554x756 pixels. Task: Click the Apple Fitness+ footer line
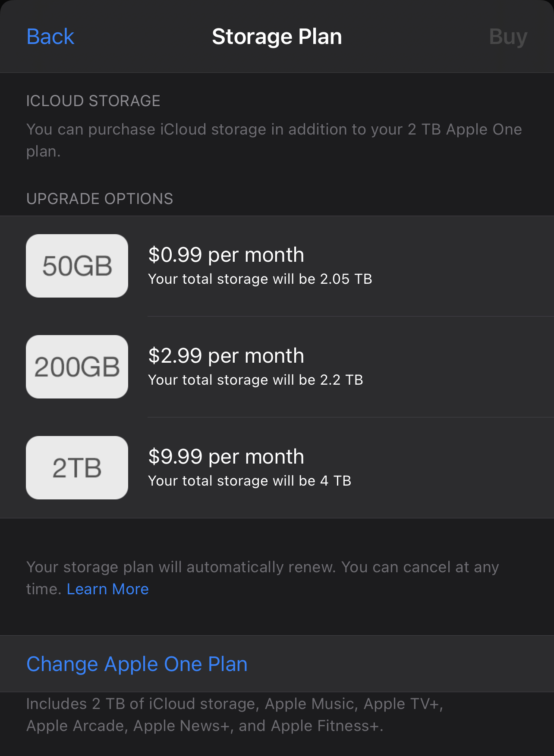[205, 726]
